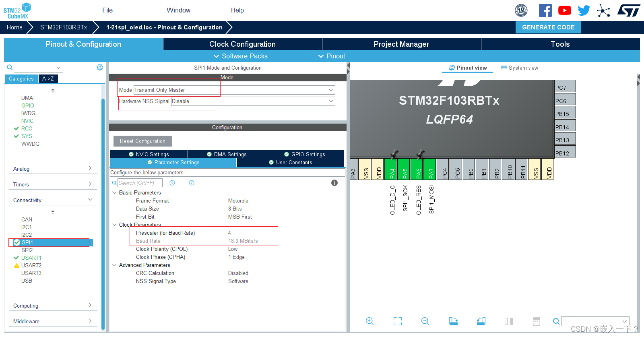Collapse the Advanced Parameters group
The height and width of the screenshot is (337, 644).
click(x=114, y=265)
